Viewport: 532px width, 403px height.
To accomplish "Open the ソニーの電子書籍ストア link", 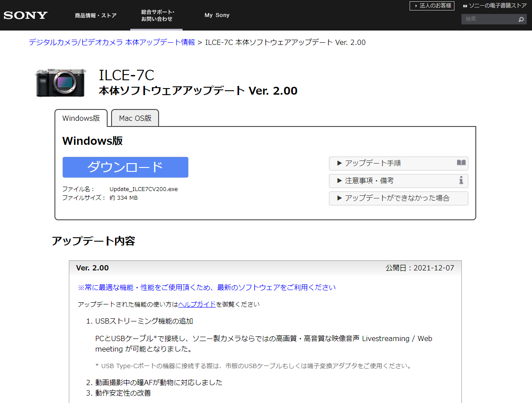I will click(498, 6).
